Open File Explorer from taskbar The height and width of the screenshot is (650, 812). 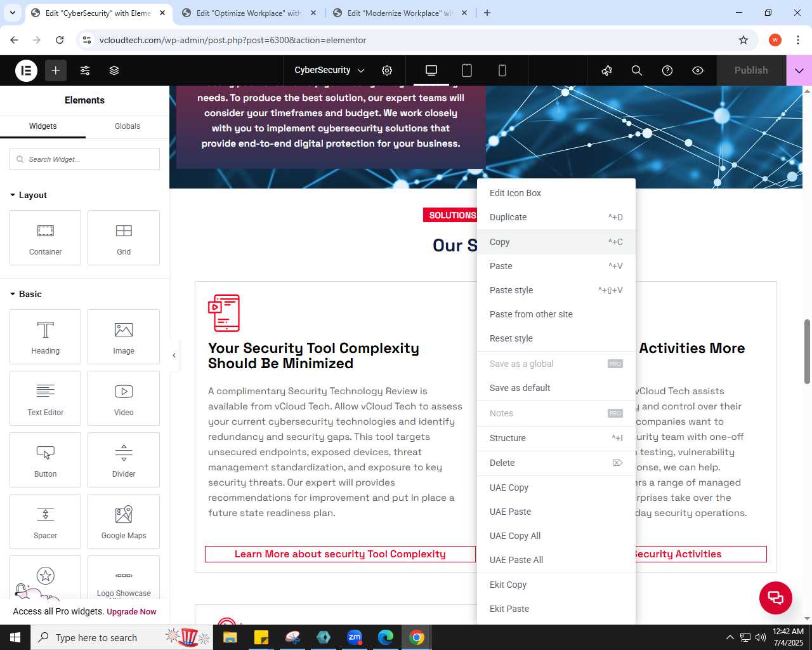230,637
